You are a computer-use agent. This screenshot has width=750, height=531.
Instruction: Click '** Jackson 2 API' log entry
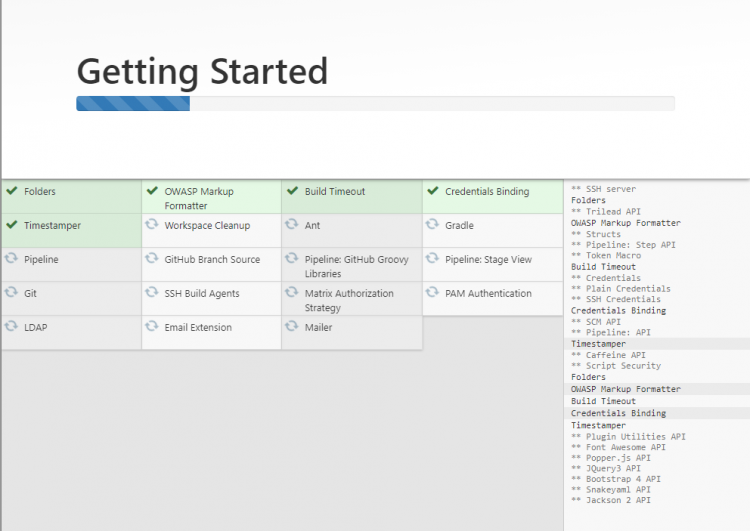[x=611, y=500]
